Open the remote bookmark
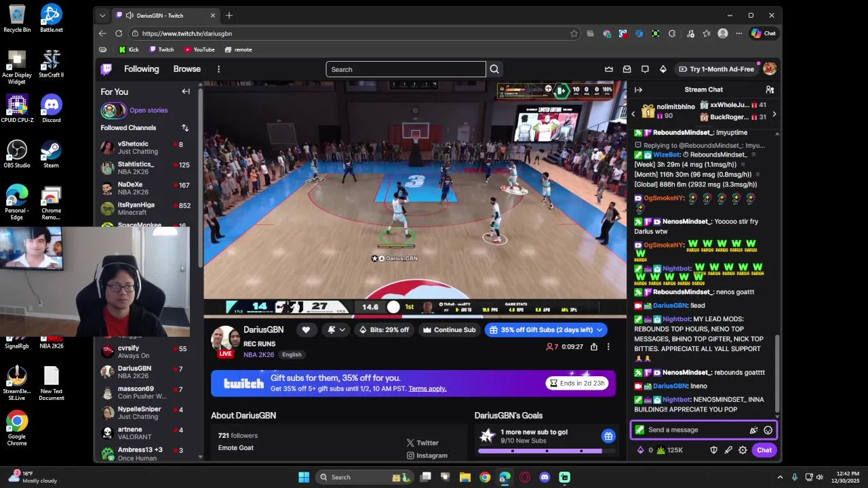 coord(238,49)
